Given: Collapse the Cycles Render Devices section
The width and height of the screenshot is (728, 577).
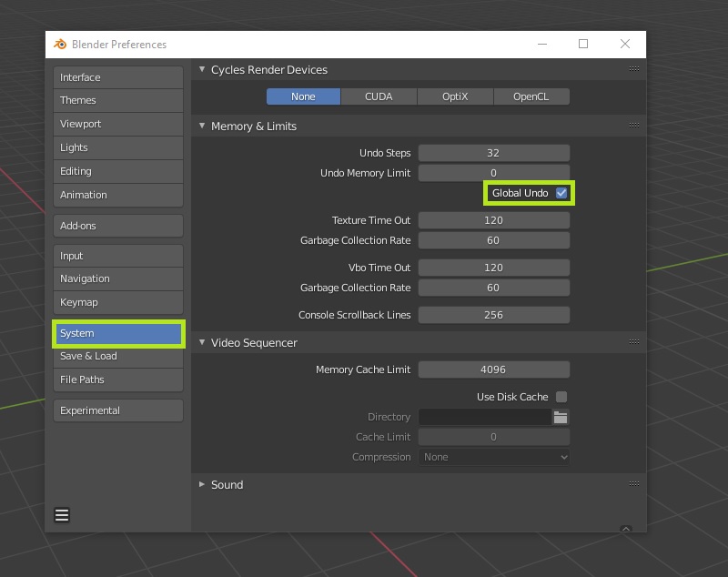Looking at the screenshot, I should [x=202, y=69].
